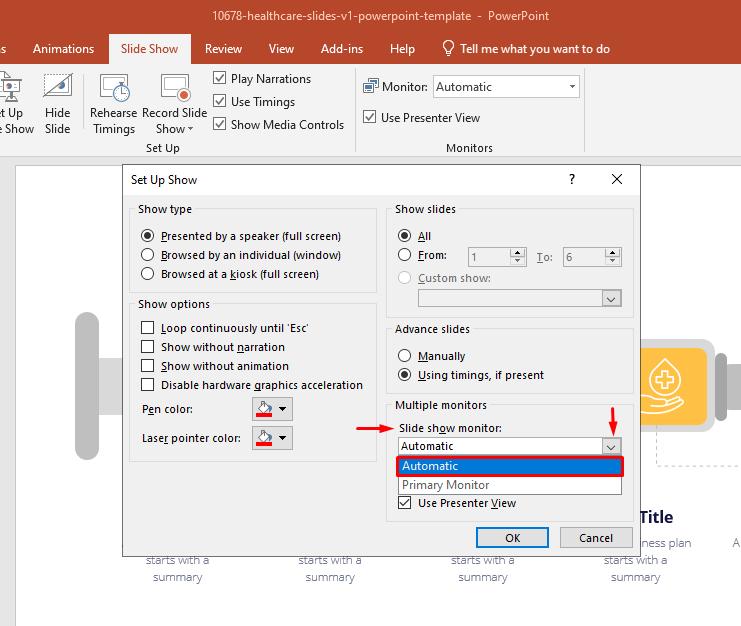Increase the From slide number spinner
The width and height of the screenshot is (741, 626).
pos(518,252)
